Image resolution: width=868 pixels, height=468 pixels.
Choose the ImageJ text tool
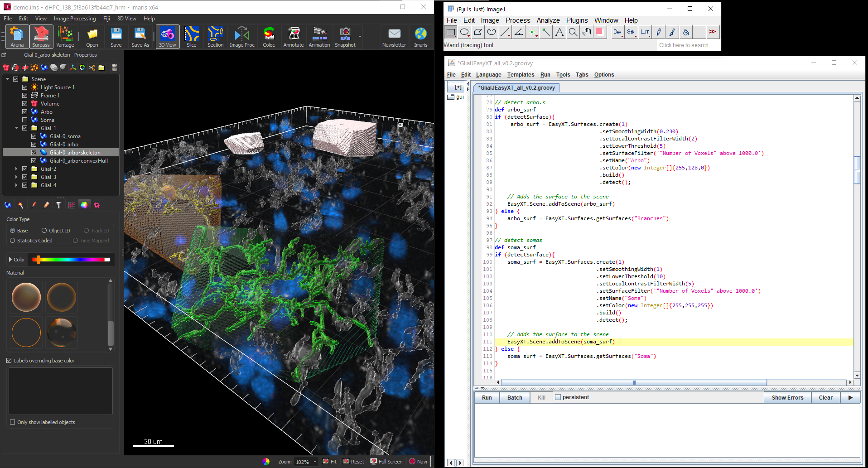[559, 32]
